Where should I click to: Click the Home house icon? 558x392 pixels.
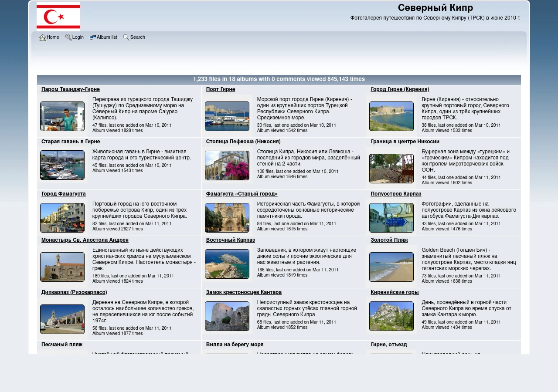pos(42,37)
